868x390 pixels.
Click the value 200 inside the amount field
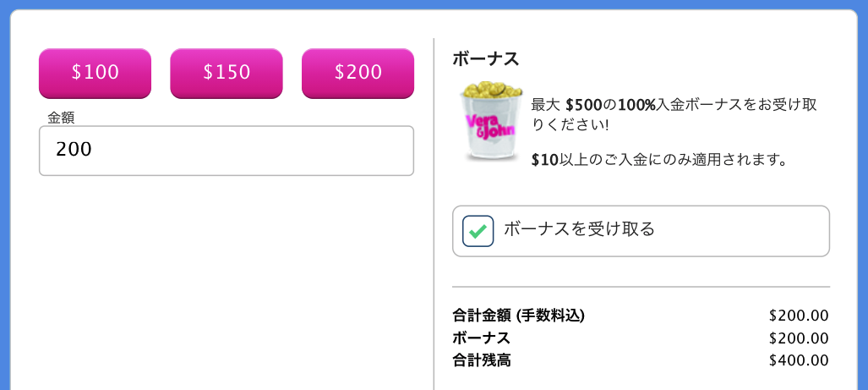click(x=74, y=151)
